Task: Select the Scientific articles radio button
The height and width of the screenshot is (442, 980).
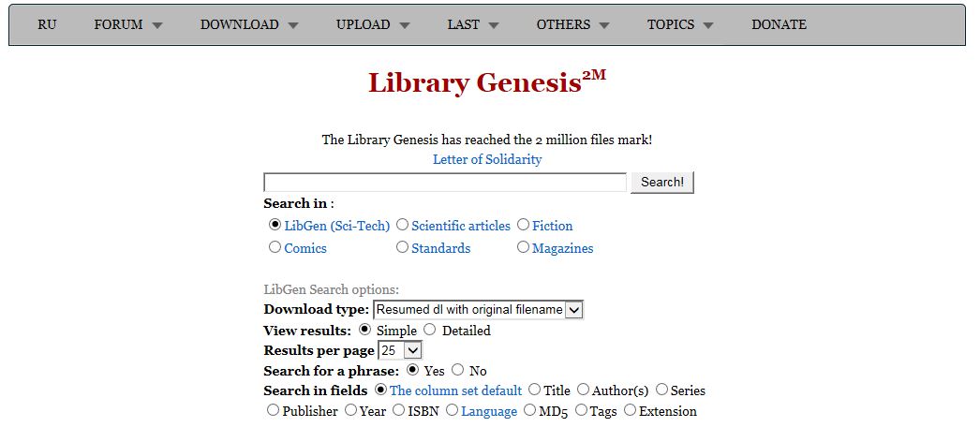Action: [403, 225]
